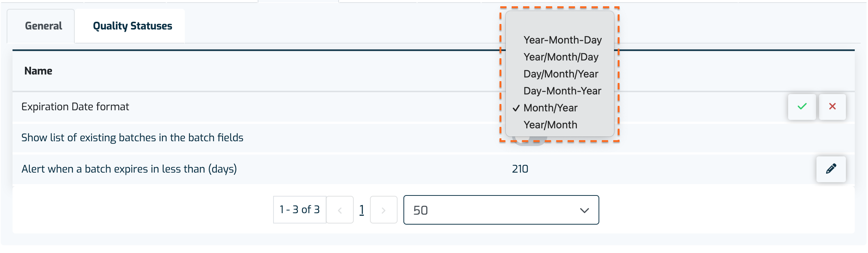Go to next page arrow

(384, 210)
